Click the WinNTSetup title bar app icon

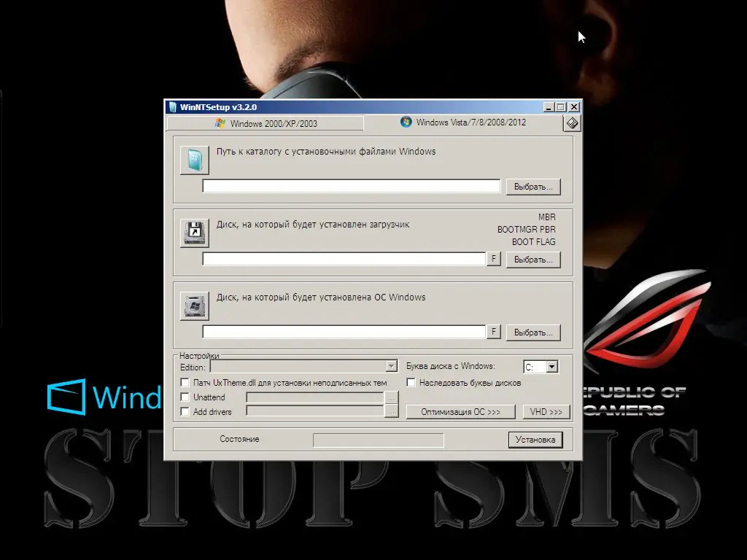coord(172,107)
